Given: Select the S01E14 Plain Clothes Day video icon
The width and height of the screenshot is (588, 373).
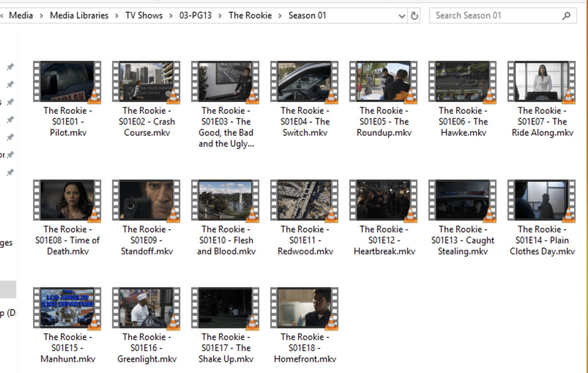Looking at the screenshot, I should [x=542, y=200].
